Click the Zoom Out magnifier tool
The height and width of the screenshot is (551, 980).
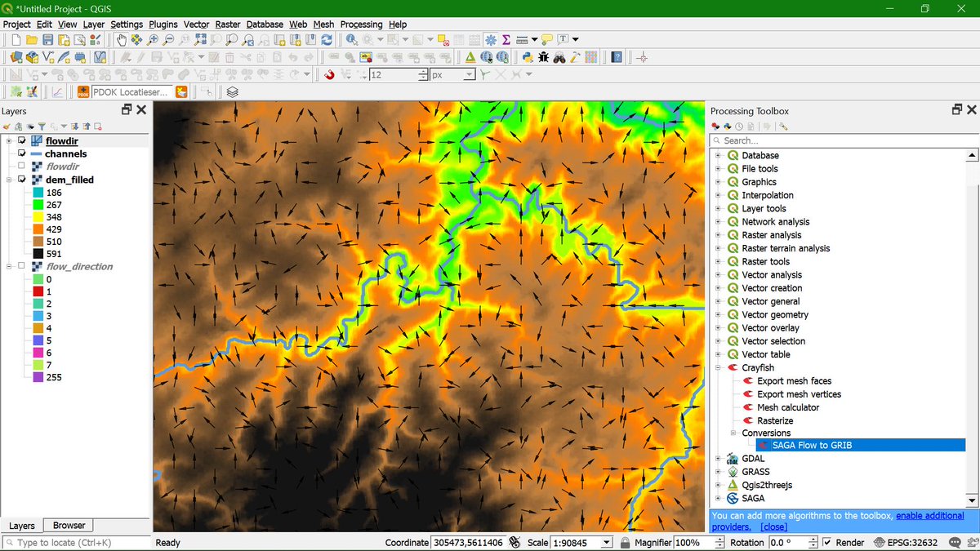click(169, 39)
